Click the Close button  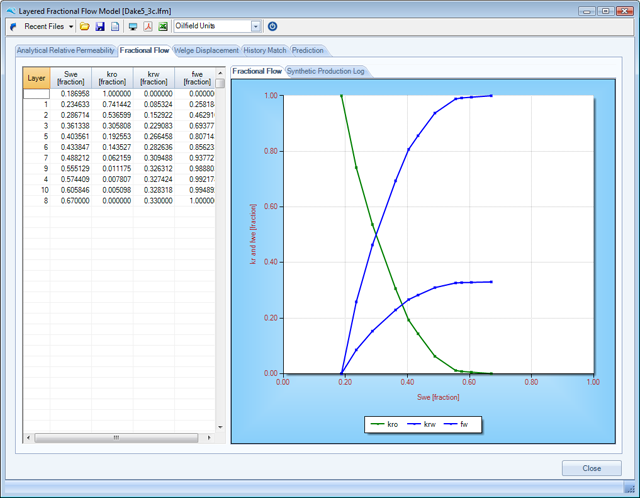tap(591, 468)
